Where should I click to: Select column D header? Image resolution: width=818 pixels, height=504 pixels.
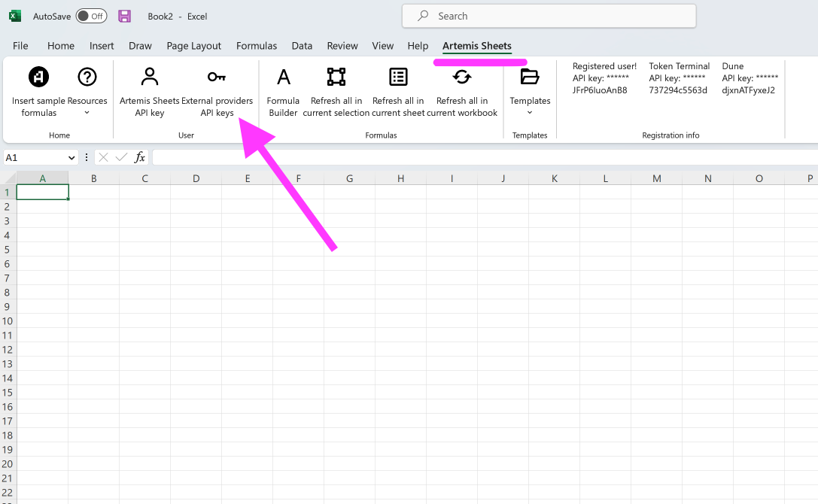click(x=196, y=178)
